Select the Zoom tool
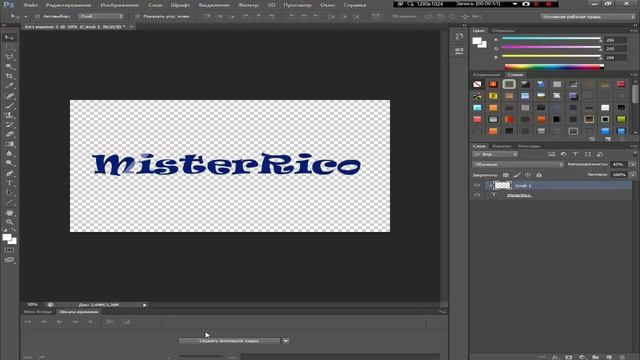 pyautogui.click(x=9, y=222)
